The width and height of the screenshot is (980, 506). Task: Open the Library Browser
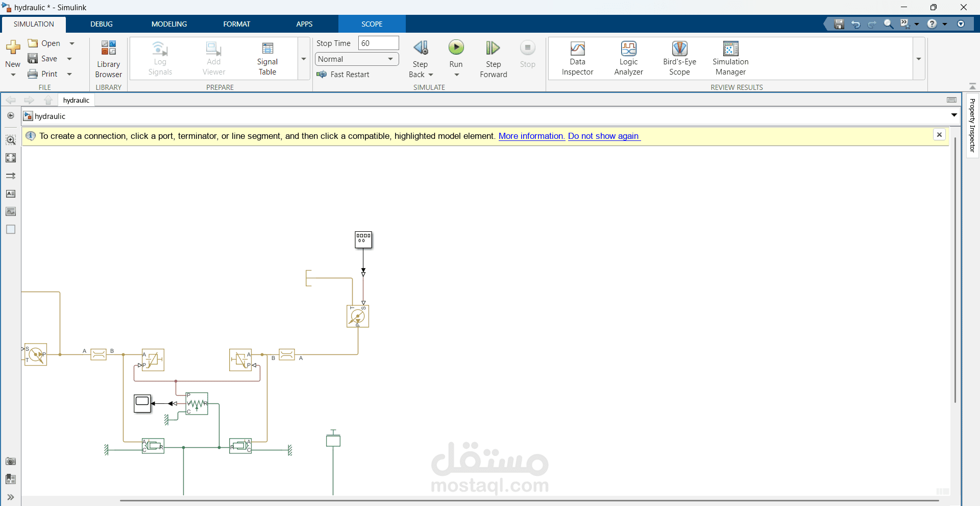[x=108, y=59]
